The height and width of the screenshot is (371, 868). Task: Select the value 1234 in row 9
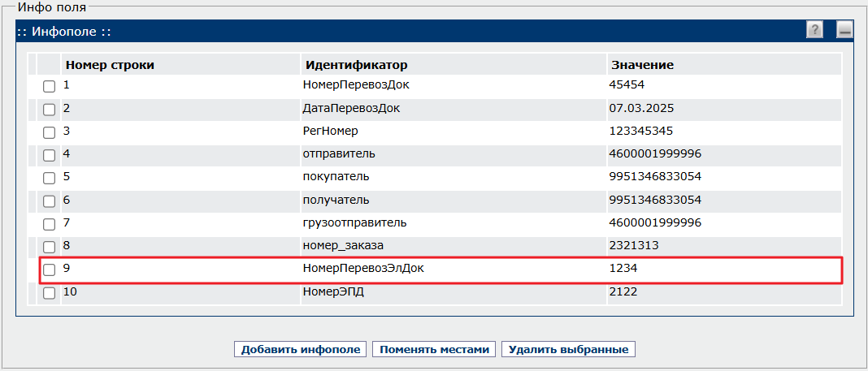622,268
